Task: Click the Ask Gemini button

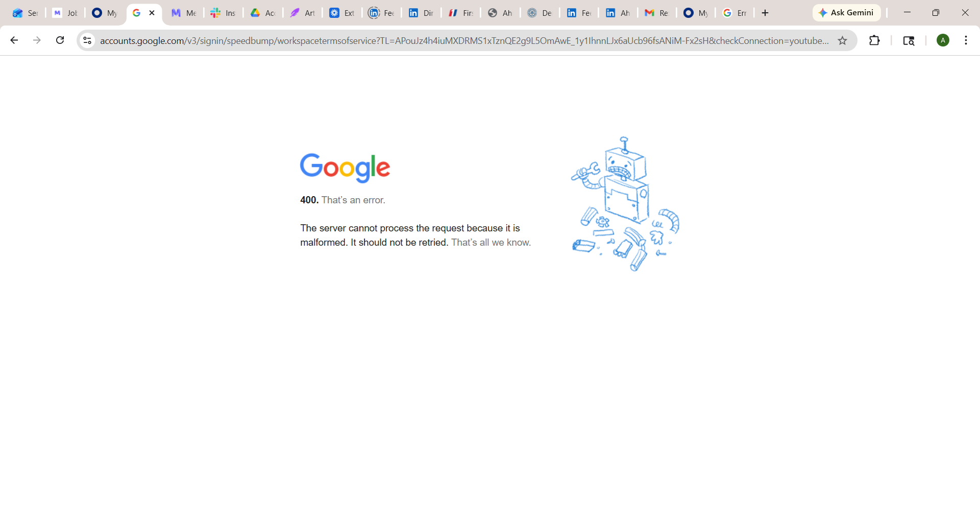Action: (846, 13)
